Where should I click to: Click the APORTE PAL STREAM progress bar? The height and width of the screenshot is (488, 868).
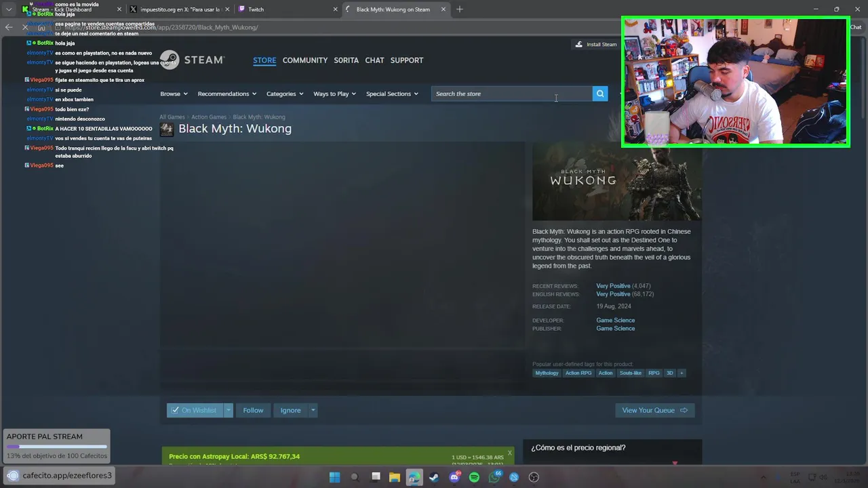tap(57, 447)
